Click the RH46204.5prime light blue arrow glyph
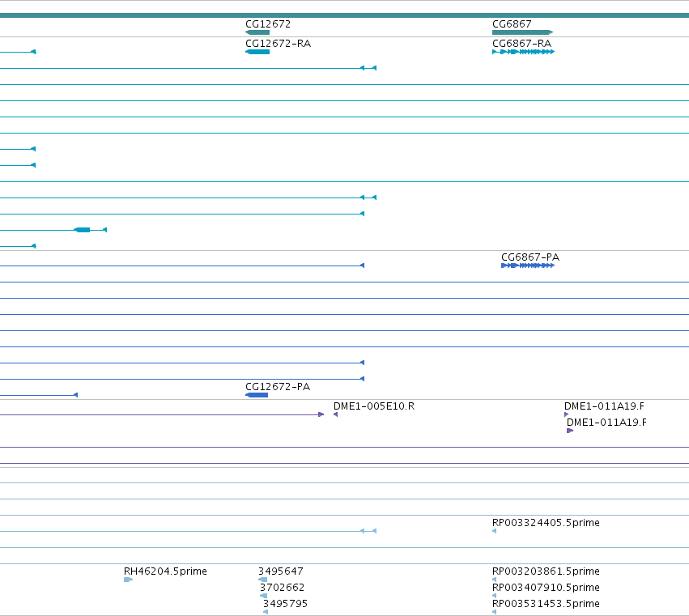The height and width of the screenshot is (616, 689). point(128,580)
